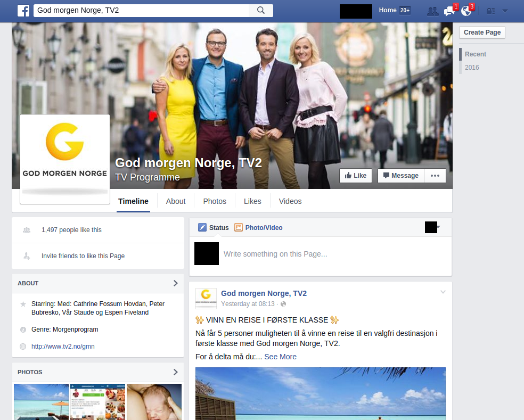
Task: Switch to the Videos tab
Action: point(290,201)
